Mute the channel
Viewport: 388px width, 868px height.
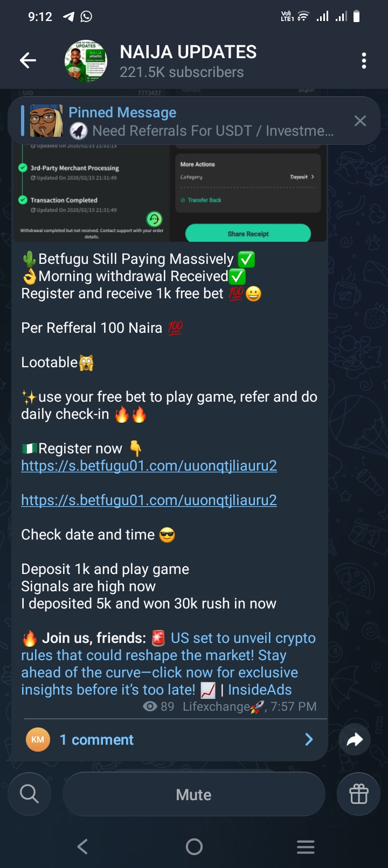pyautogui.click(x=194, y=794)
